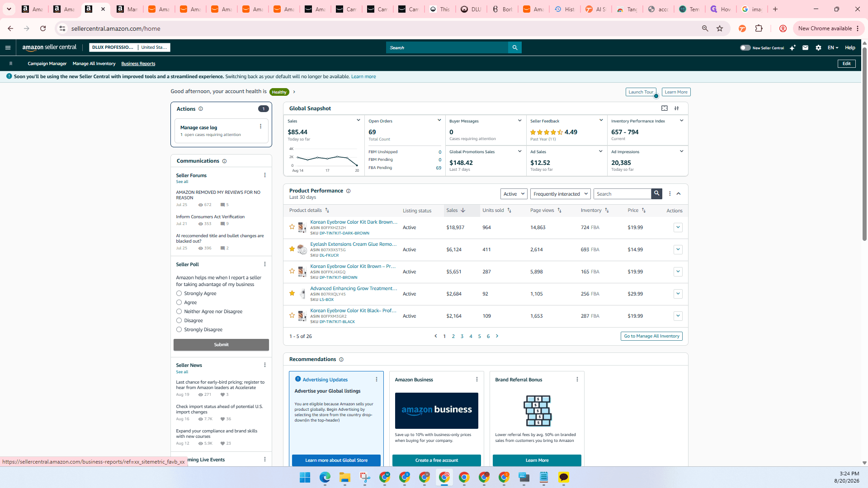The height and width of the screenshot is (488, 868).
Task: Expand the Open Orders card chevron
Action: point(439,120)
